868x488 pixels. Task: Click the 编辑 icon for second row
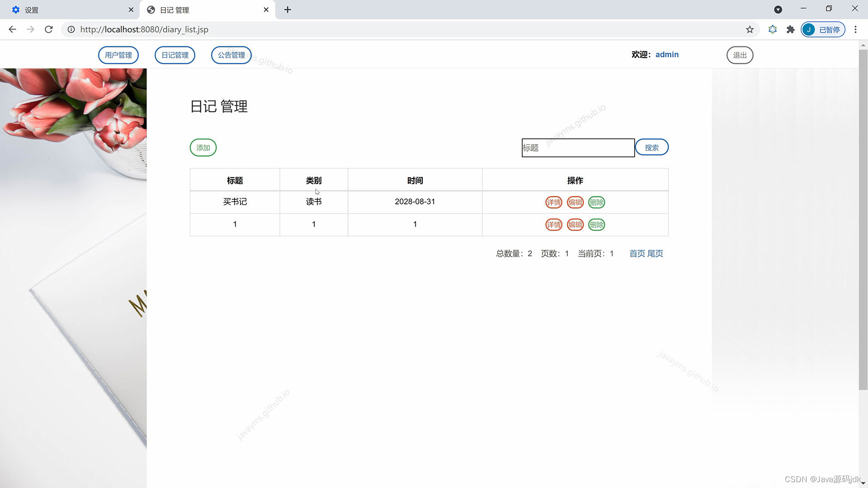point(575,225)
